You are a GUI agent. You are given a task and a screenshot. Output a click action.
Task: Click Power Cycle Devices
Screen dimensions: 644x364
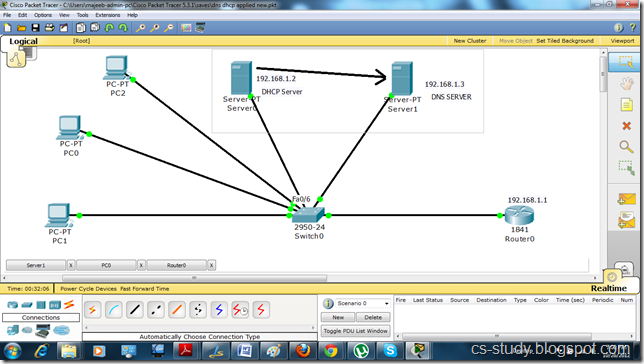(88, 289)
